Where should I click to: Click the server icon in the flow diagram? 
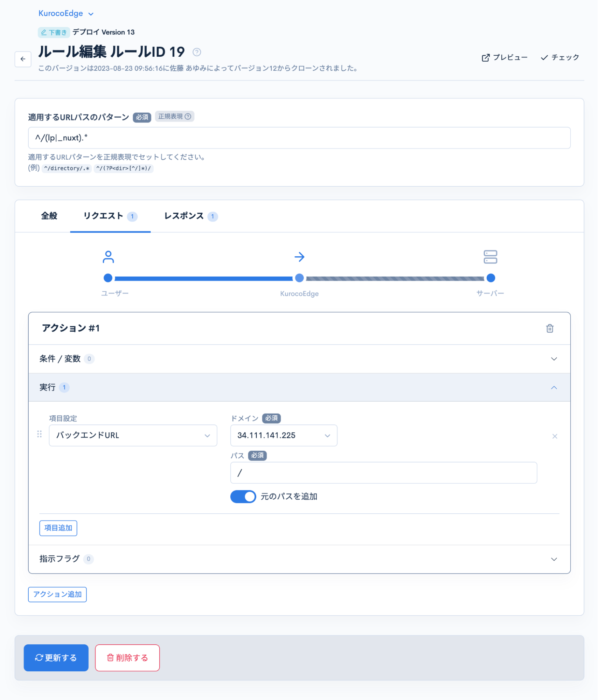tap(490, 257)
